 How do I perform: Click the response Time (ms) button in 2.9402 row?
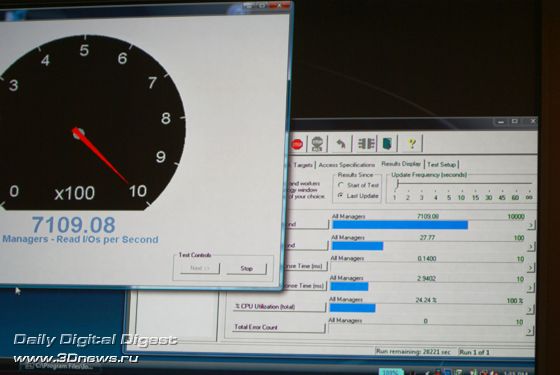point(305,286)
